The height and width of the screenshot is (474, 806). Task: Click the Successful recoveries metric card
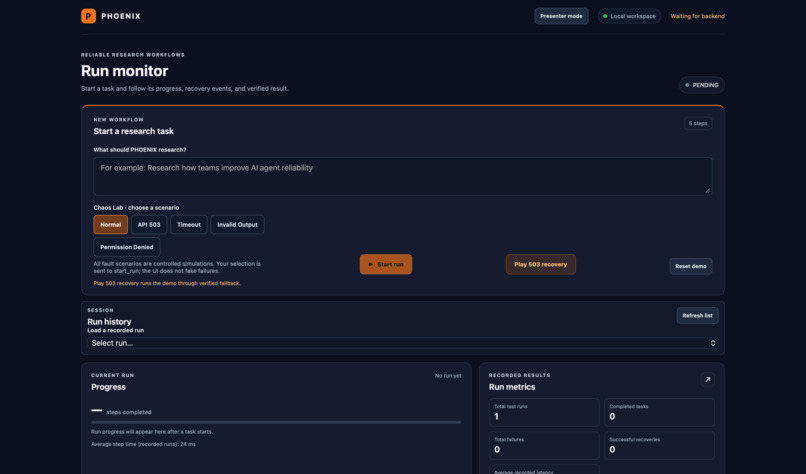(659, 445)
